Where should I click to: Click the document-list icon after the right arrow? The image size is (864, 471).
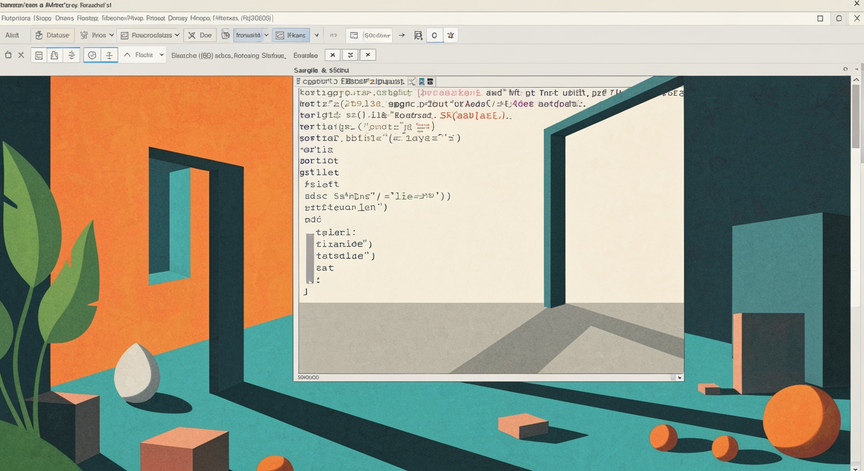[418, 35]
